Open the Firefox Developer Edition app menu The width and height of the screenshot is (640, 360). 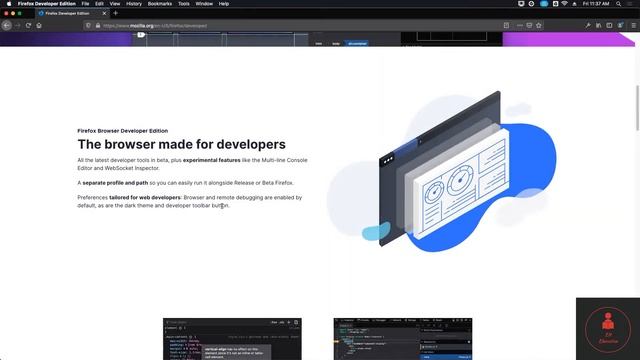click(x=47, y=4)
